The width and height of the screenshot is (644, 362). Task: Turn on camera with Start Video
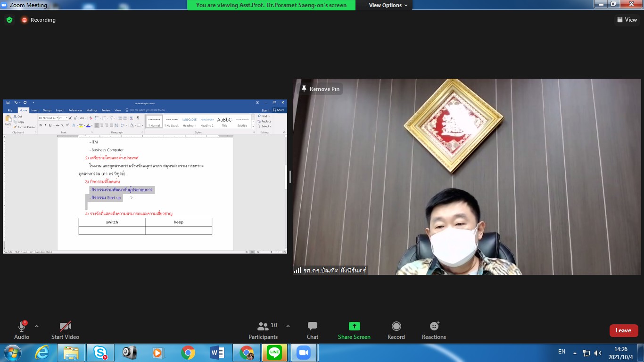[x=65, y=330]
